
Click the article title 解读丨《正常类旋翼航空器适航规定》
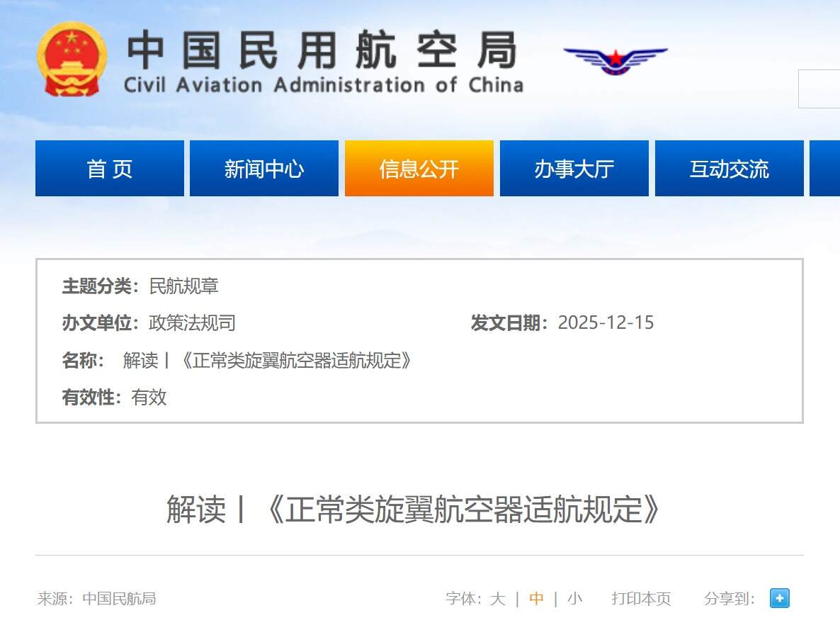pos(414,507)
